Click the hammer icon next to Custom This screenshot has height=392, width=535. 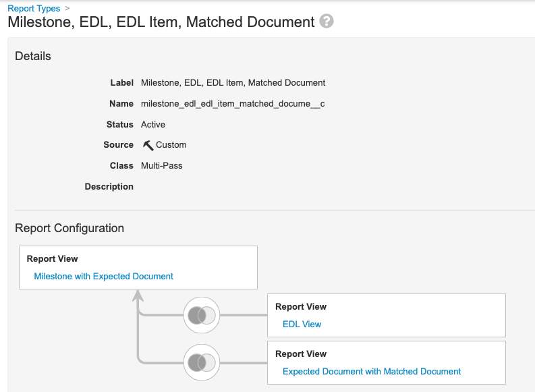click(148, 145)
